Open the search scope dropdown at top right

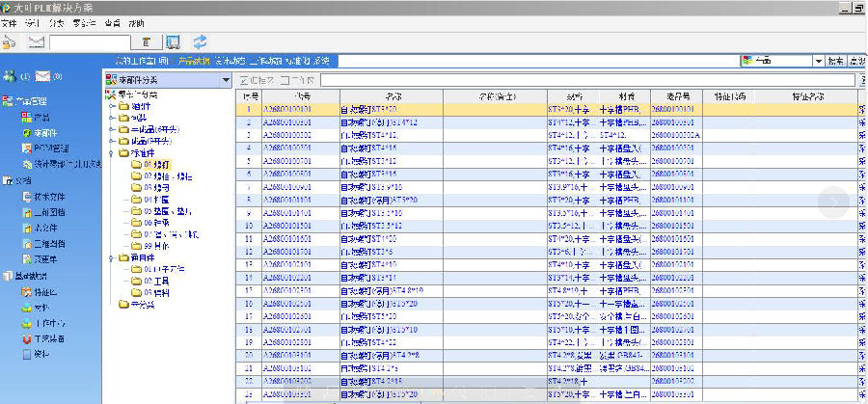point(818,61)
